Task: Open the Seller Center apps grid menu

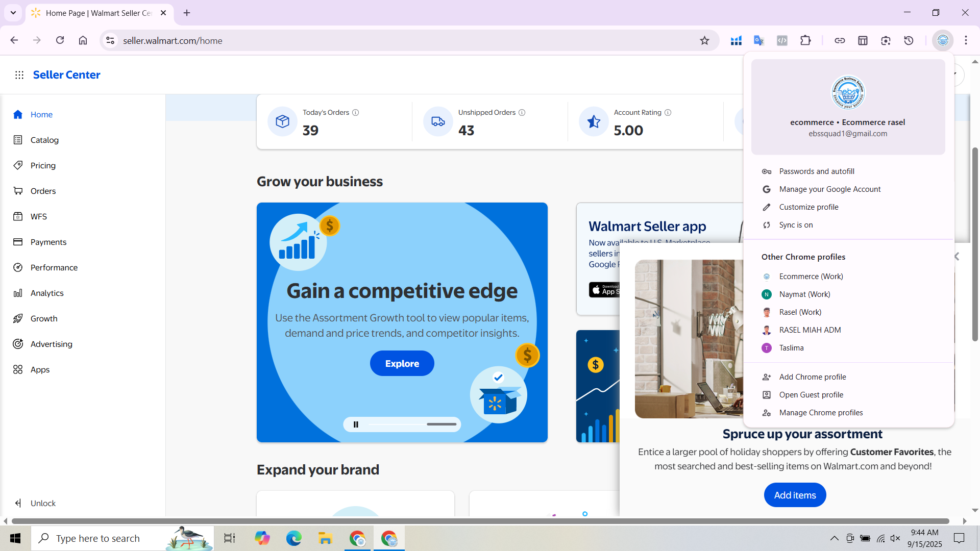Action: coord(19,75)
